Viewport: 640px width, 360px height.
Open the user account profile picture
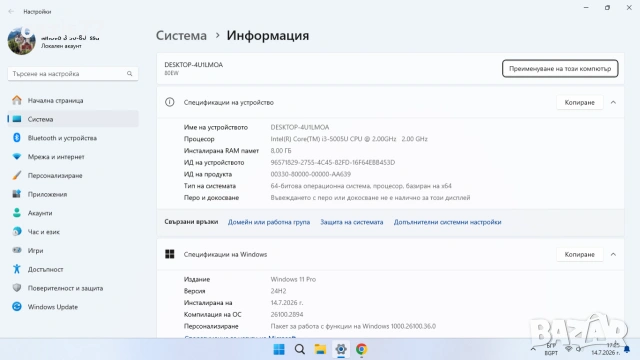pos(22,41)
